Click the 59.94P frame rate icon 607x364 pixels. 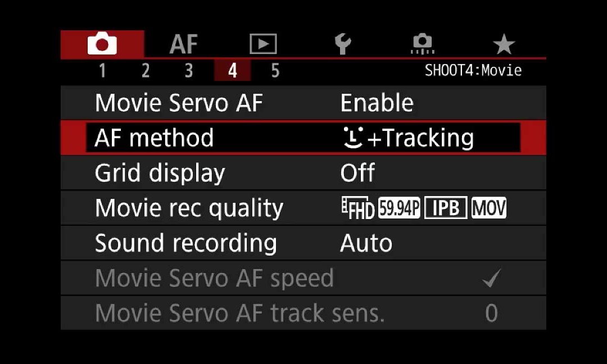tap(399, 208)
